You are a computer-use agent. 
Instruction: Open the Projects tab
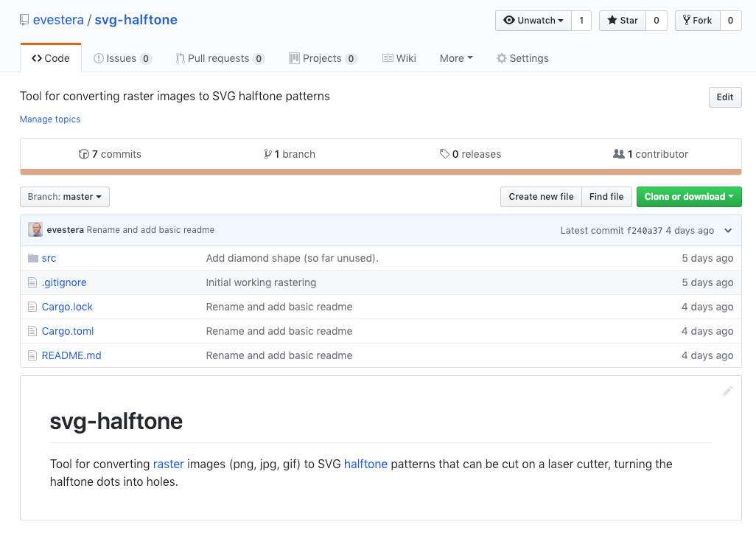point(323,58)
